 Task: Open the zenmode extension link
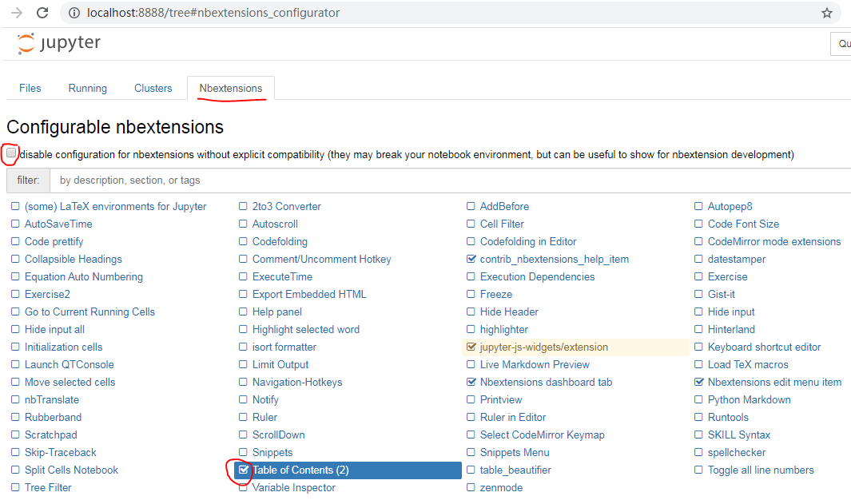pos(501,487)
